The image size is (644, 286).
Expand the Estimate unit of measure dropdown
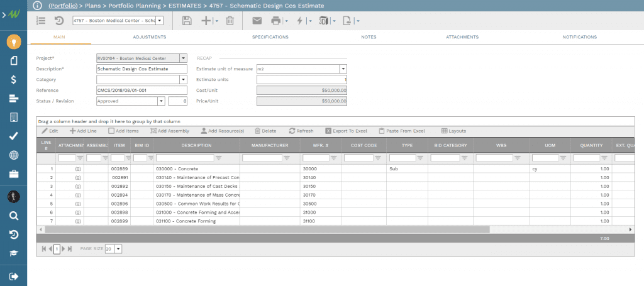(343, 69)
